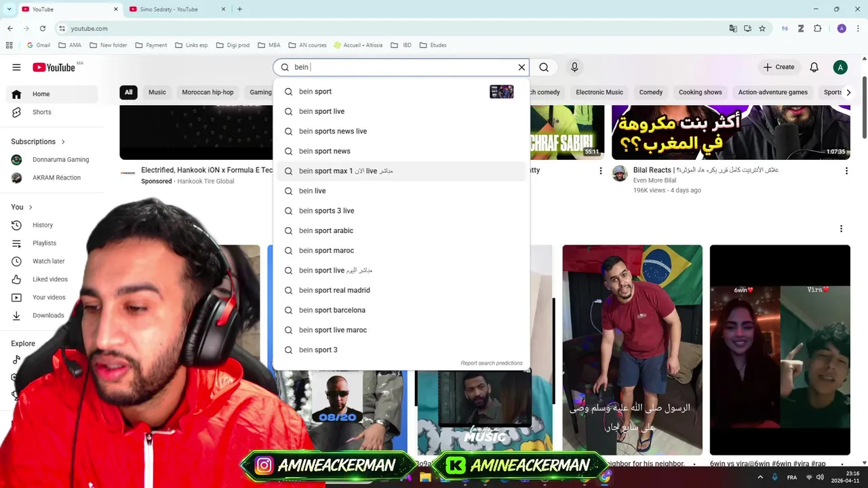
Task: Open the YouTube hamburger guide menu
Action: click(16, 67)
